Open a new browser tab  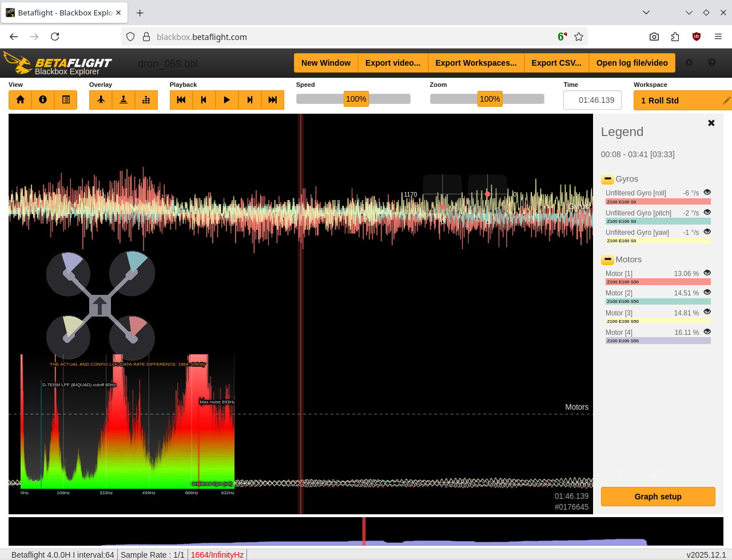[x=140, y=13]
